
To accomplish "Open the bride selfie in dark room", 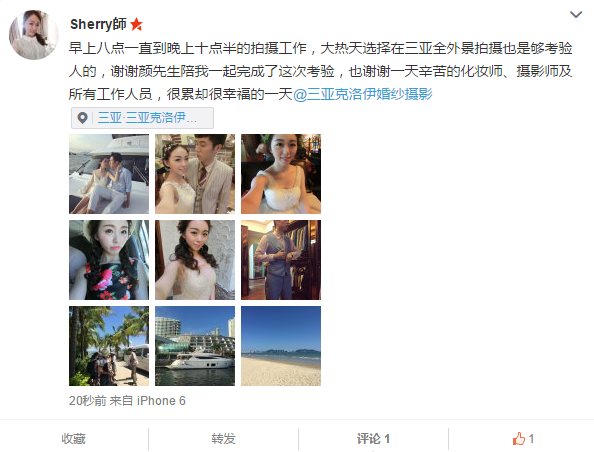I will pos(281,174).
